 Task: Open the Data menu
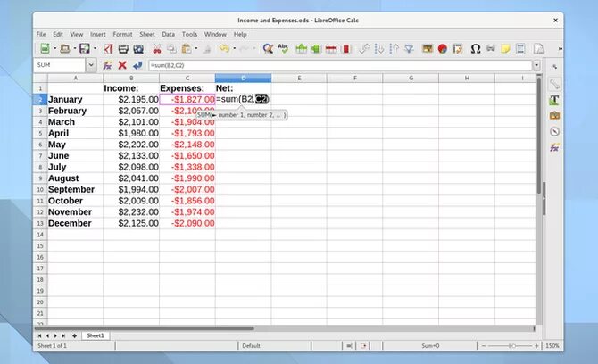[168, 34]
